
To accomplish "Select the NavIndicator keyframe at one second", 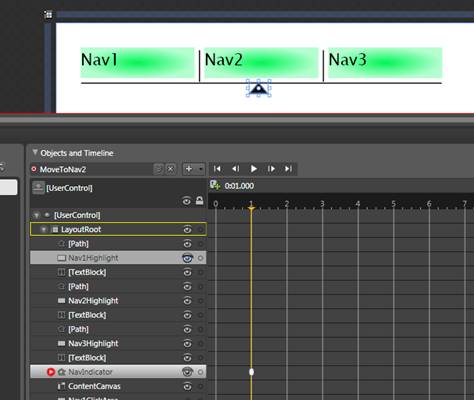I will [x=252, y=372].
